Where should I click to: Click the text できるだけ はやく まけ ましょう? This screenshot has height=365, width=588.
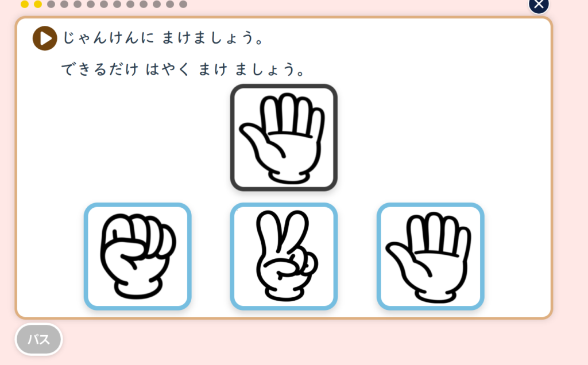point(183,69)
